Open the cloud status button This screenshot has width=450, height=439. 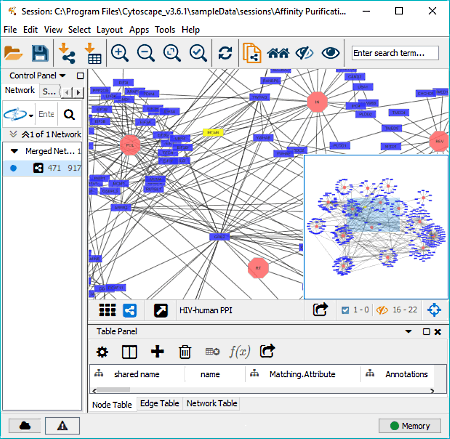point(25,426)
